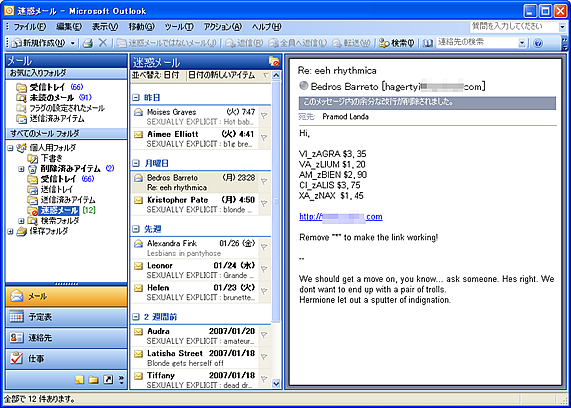Open the 編集 menu

[69, 27]
